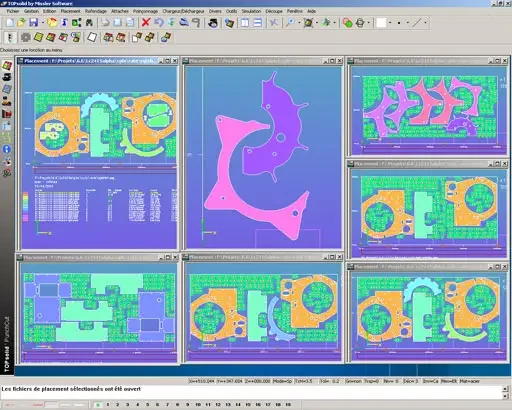
Task: Click the magnifier zoom tool icon
Action: point(290,23)
